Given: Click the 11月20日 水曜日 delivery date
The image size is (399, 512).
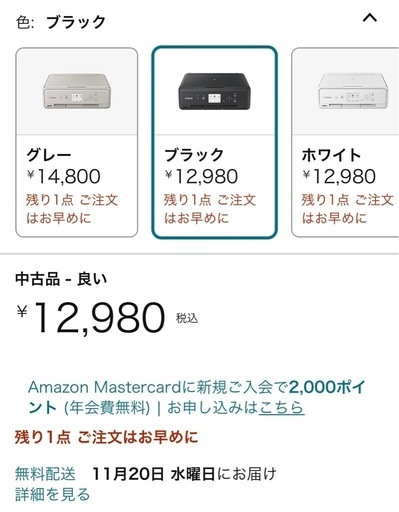Looking at the screenshot, I should tap(153, 474).
